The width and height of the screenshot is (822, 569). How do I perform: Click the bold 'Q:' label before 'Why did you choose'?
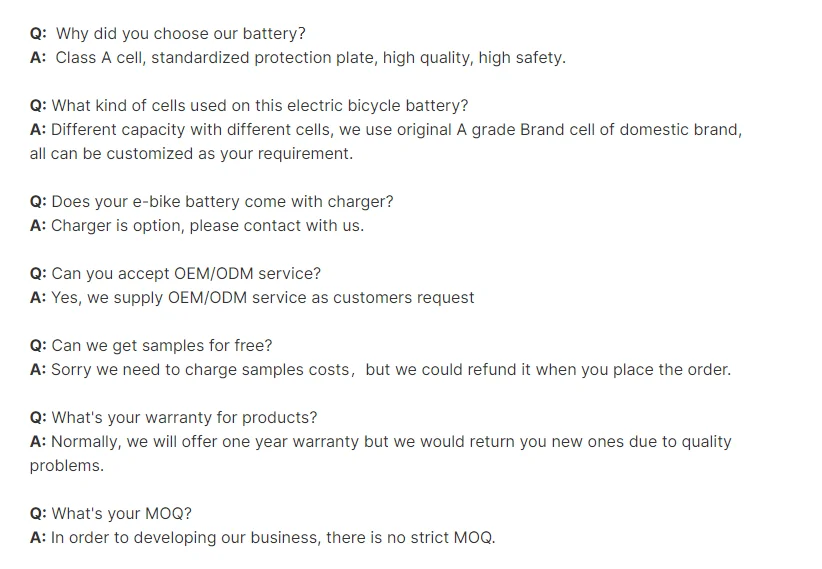[x=39, y=34]
